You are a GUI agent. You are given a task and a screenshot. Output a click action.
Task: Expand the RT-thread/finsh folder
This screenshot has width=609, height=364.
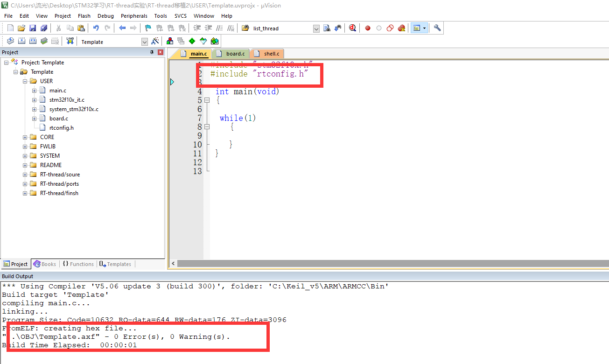pos(25,193)
